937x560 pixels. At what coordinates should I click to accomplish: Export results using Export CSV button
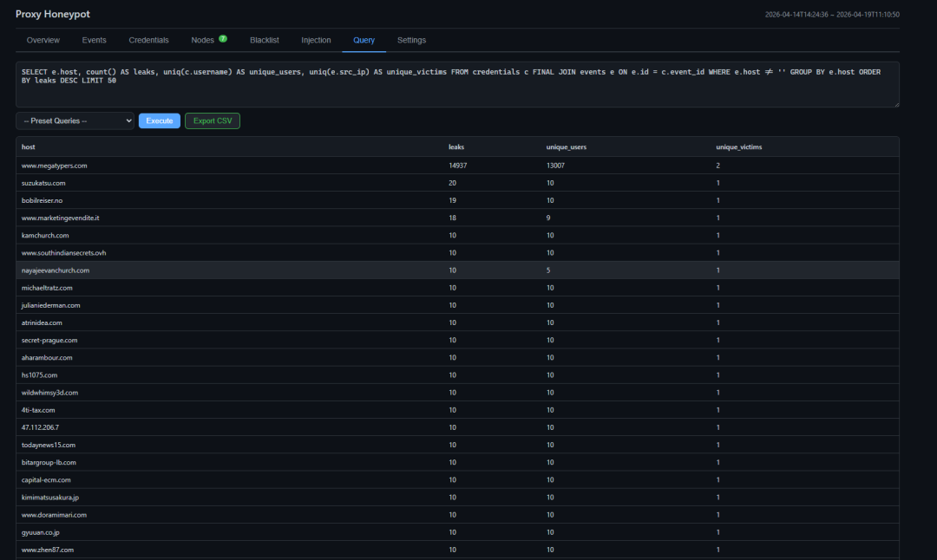pyautogui.click(x=213, y=120)
